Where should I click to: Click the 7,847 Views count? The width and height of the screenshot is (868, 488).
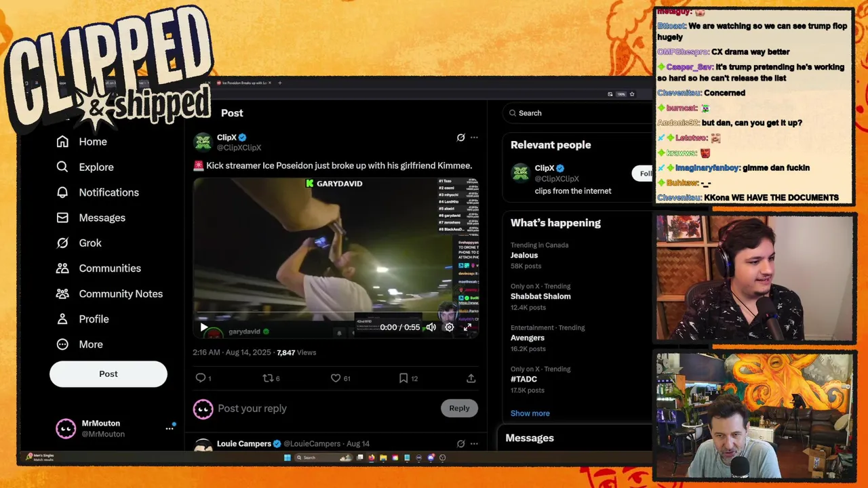point(296,352)
